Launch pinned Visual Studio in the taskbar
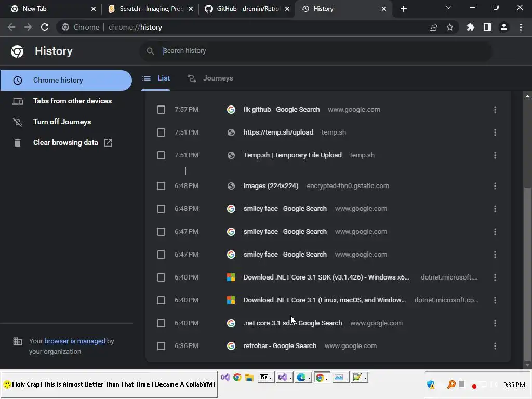Screen dimensions: 532x399 tap(225, 377)
